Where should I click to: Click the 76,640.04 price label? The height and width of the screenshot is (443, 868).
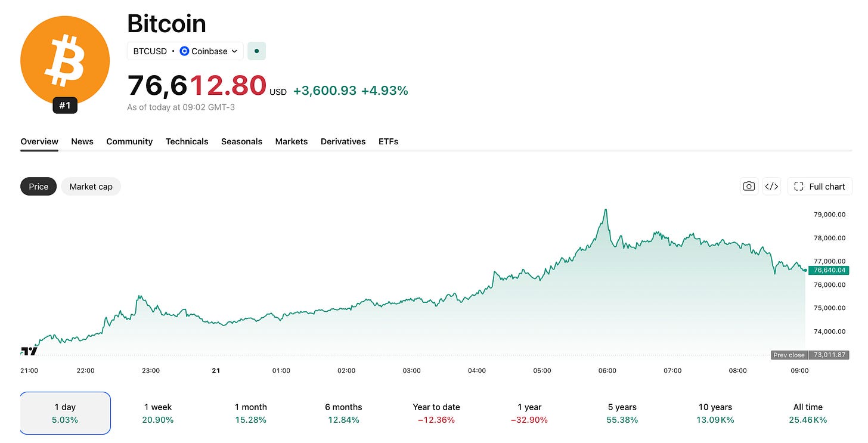tap(829, 270)
